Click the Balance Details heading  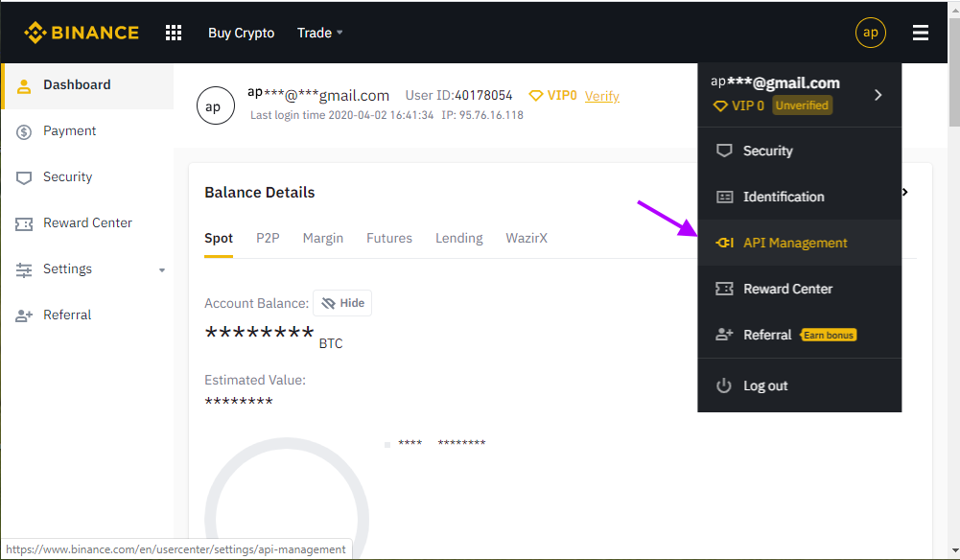click(x=260, y=192)
